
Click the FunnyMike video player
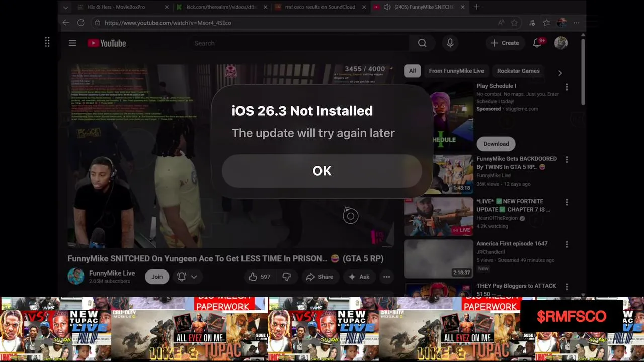click(x=231, y=156)
